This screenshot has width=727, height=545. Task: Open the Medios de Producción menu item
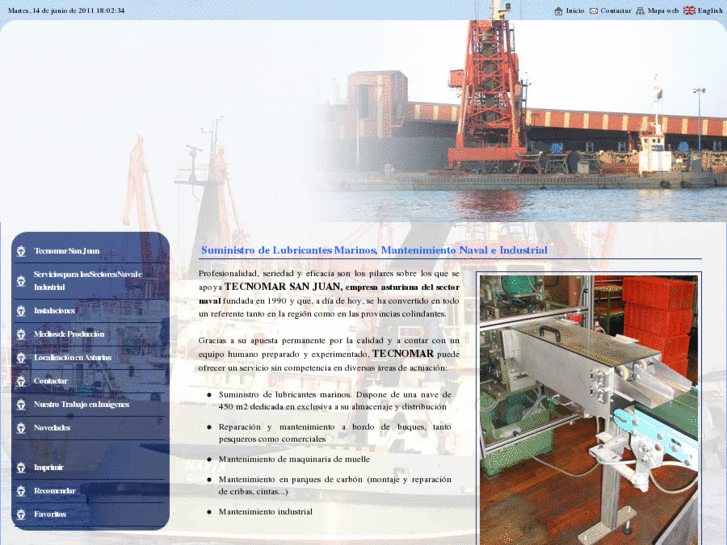(69, 334)
